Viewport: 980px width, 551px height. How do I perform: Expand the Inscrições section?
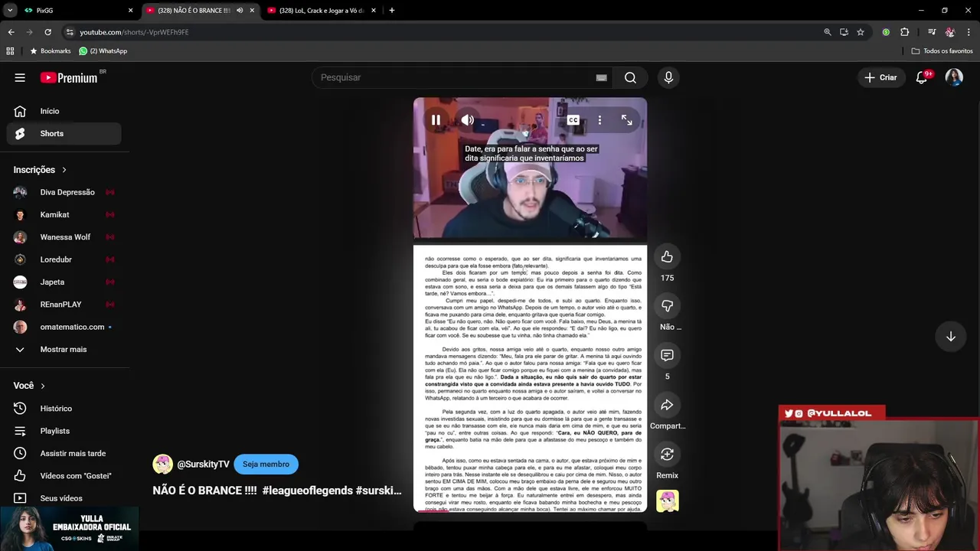click(40, 170)
